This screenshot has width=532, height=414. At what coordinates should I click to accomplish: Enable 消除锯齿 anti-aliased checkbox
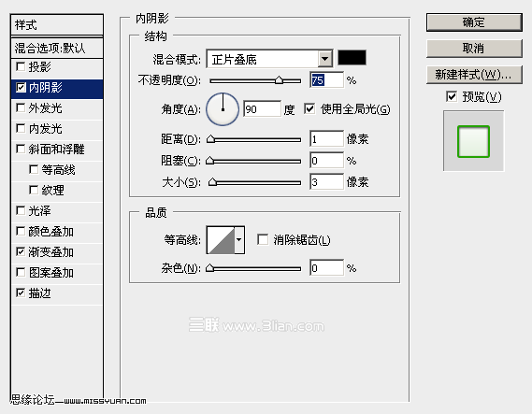click(x=263, y=239)
